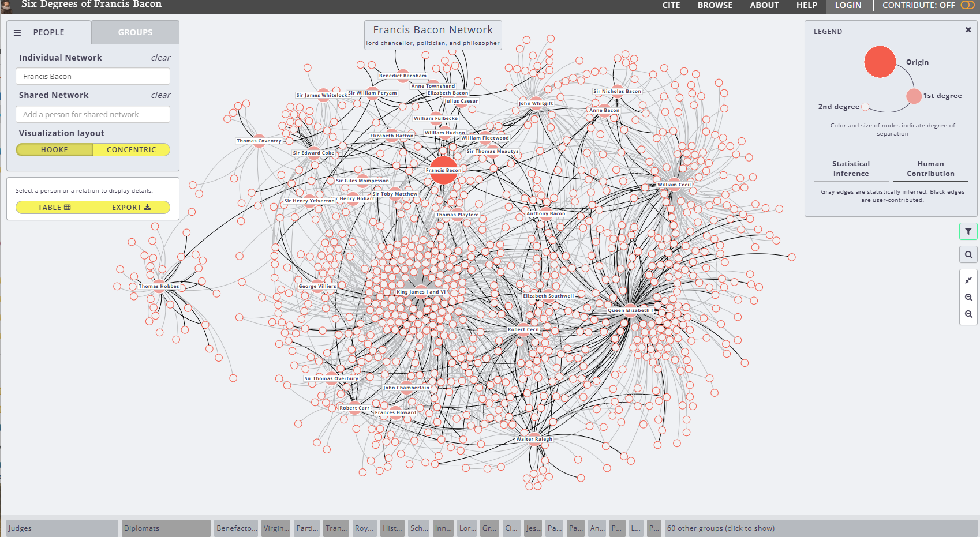The height and width of the screenshot is (537, 980).
Task: Select the Robert Carr node
Action: 354,408
